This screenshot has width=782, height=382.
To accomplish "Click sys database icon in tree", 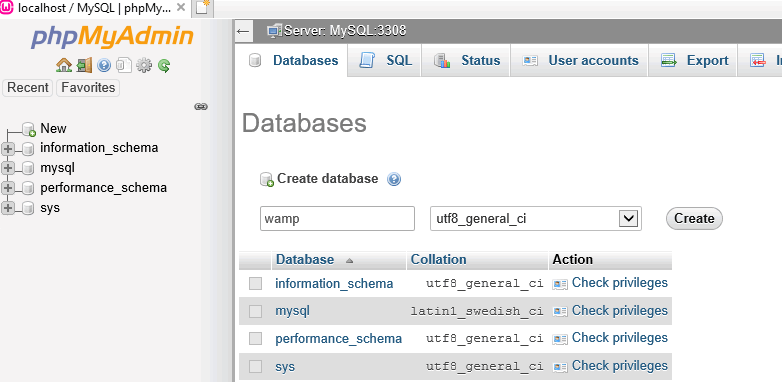I will tap(28, 208).
